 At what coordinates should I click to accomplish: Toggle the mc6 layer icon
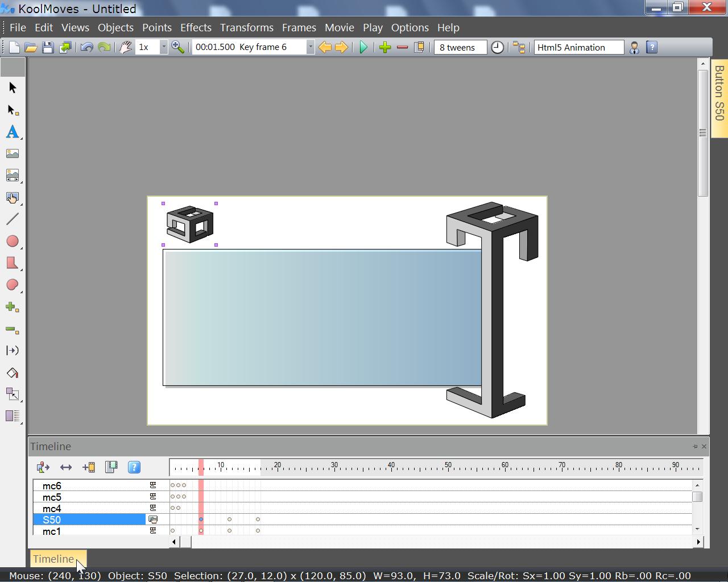[x=152, y=485]
